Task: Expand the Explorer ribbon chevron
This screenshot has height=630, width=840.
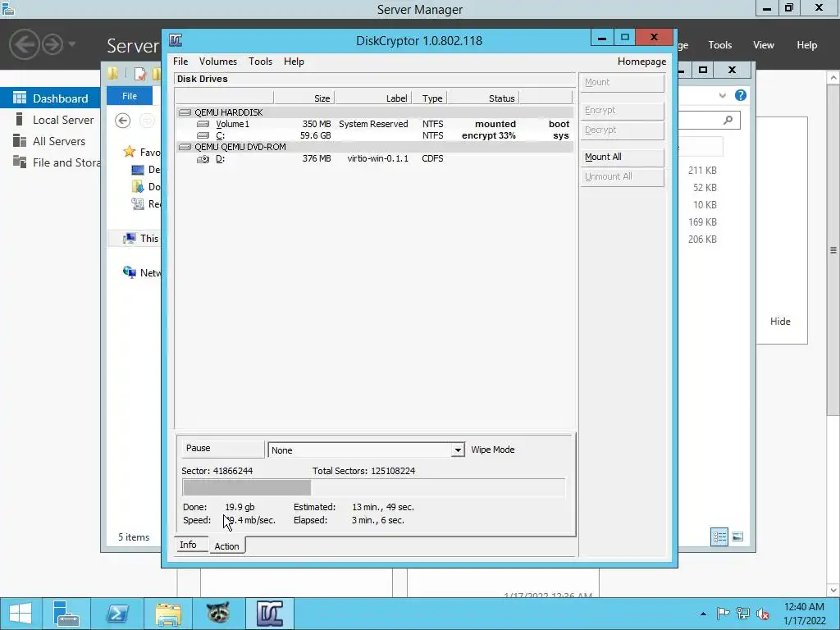Action: [723, 95]
